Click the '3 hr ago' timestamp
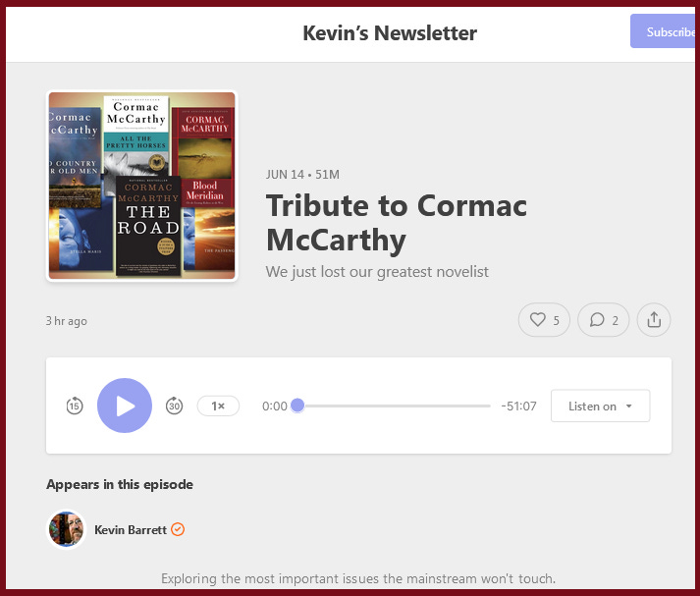This screenshot has width=700, height=596. (67, 320)
